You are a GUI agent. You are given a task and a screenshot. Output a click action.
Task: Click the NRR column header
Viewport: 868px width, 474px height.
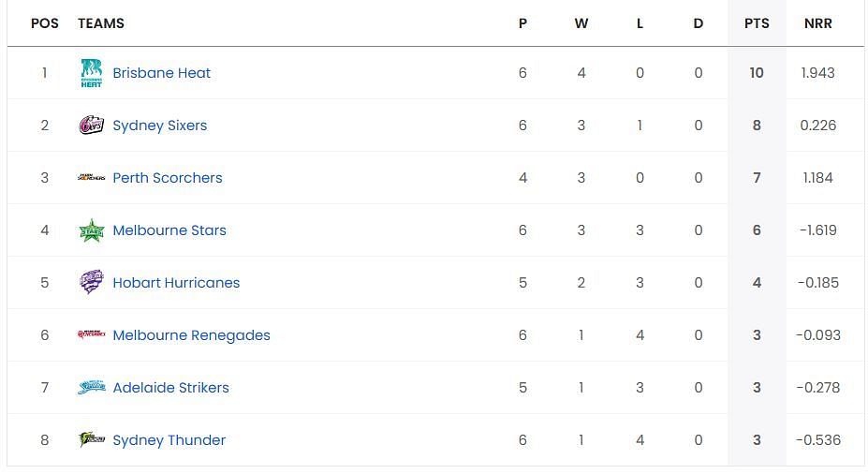pos(818,23)
